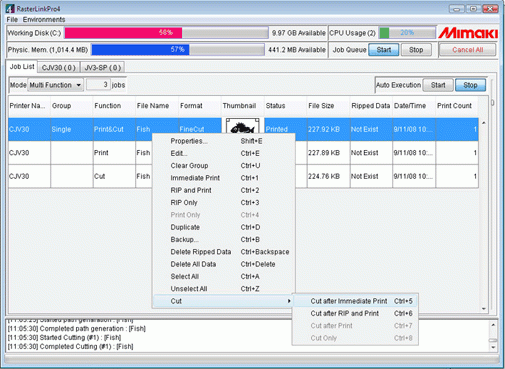Open the Cut submenu entry
Image resolution: width=505 pixels, height=369 pixels.
(x=223, y=301)
